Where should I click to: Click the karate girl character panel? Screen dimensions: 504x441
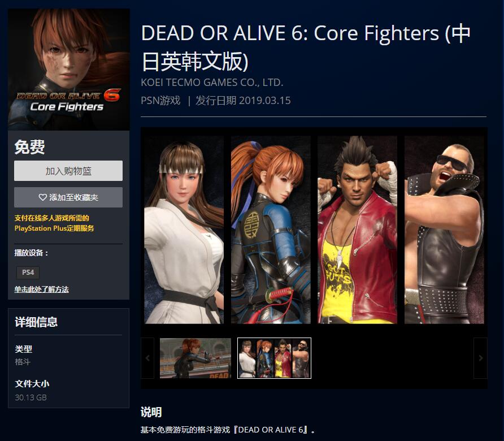[184, 230]
